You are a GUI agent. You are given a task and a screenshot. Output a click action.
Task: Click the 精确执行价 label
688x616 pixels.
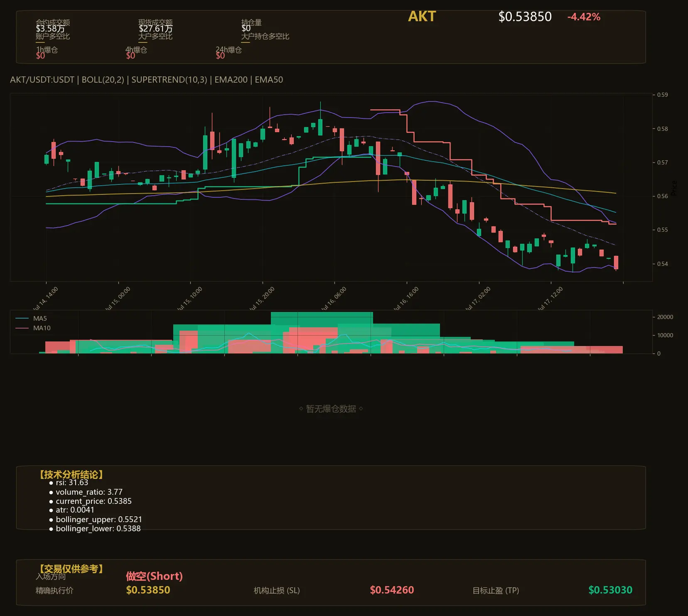(54, 590)
